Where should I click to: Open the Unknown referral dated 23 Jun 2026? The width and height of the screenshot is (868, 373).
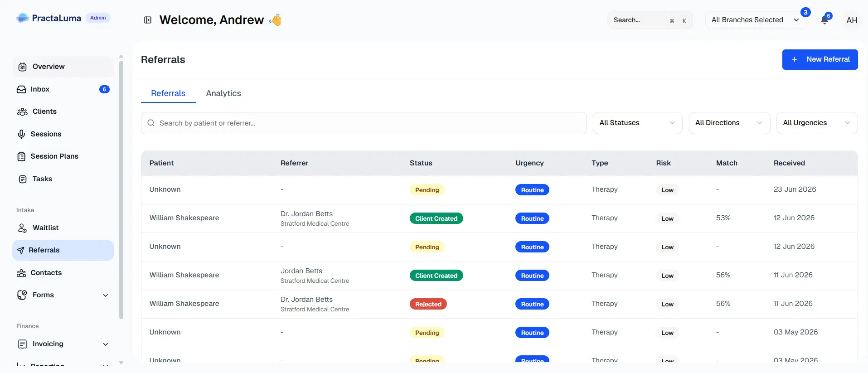499,190
